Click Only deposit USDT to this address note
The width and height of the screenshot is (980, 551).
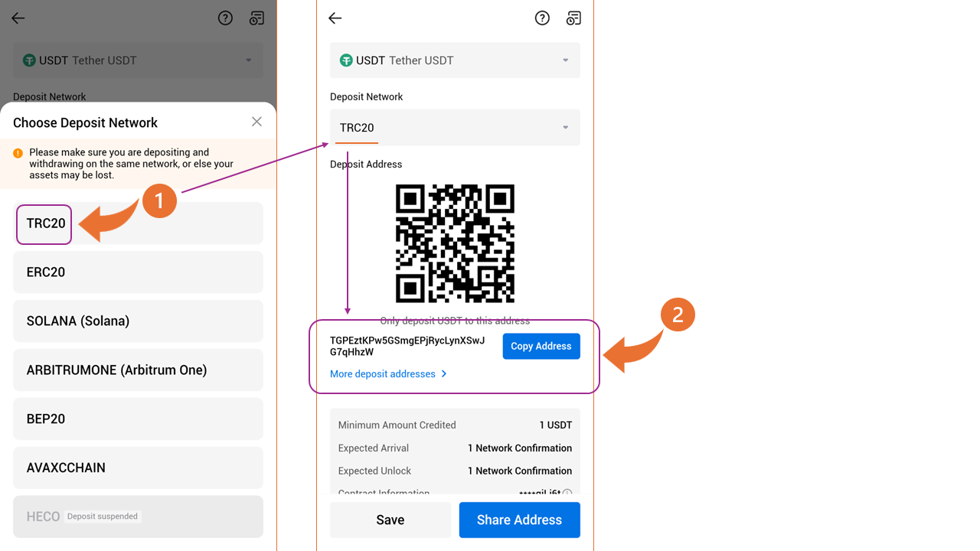click(x=455, y=321)
